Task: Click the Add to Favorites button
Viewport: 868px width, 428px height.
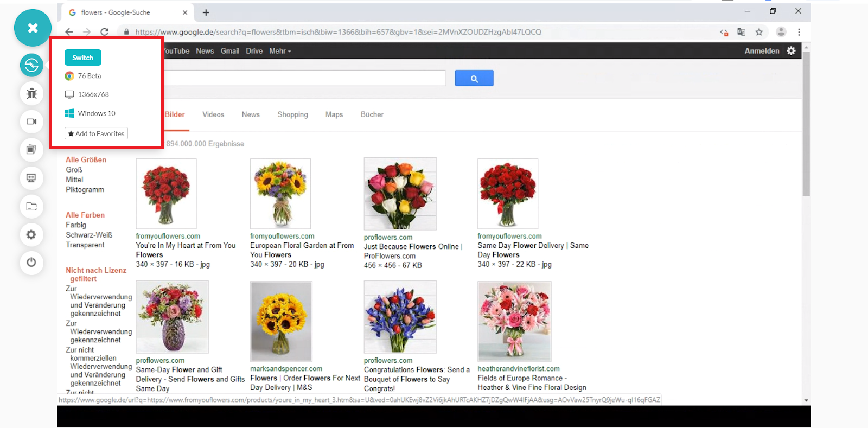Action: [x=96, y=133]
